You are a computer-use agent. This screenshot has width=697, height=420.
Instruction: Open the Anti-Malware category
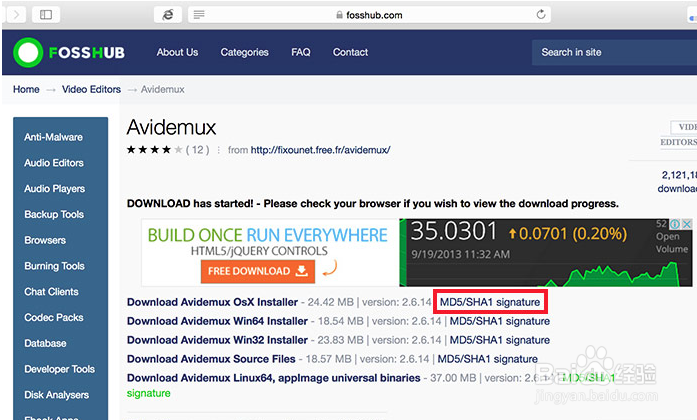(x=53, y=137)
